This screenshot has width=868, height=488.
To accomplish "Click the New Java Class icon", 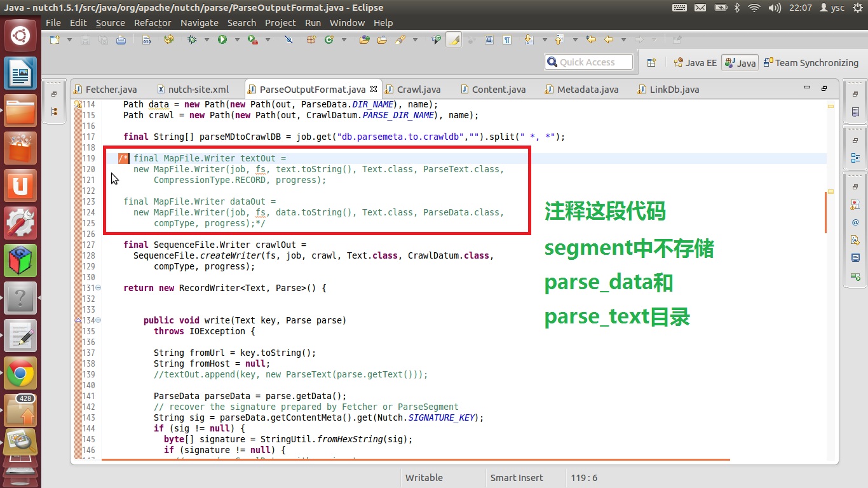I will point(329,39).
